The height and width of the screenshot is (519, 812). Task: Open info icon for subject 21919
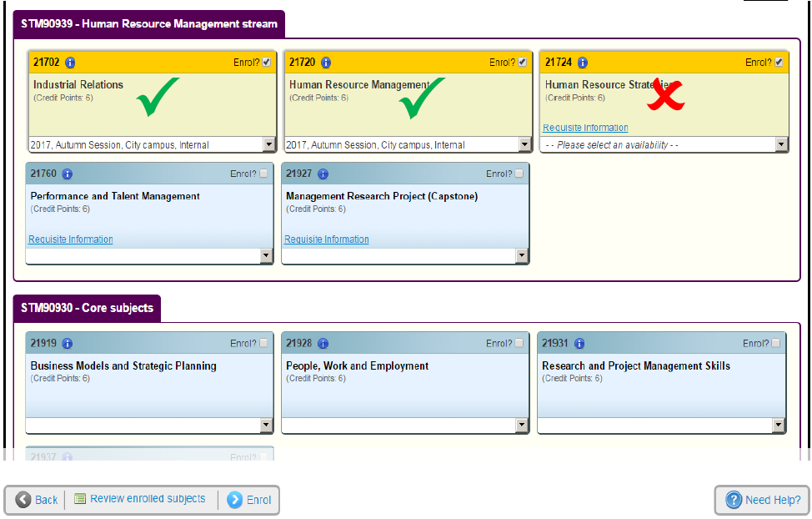[67, 344]
